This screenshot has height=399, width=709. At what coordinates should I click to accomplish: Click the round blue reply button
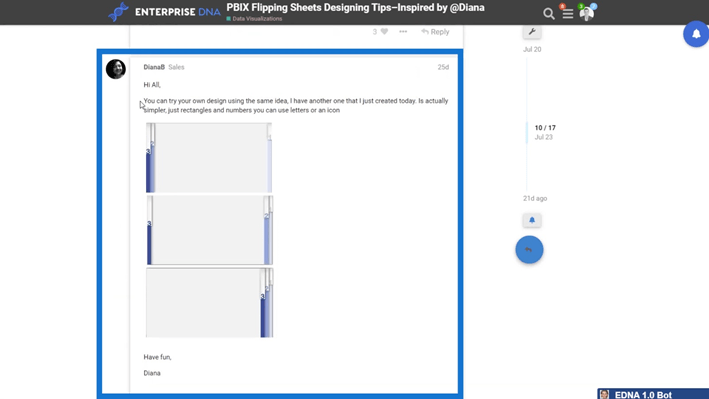click(x=529, y=250)
